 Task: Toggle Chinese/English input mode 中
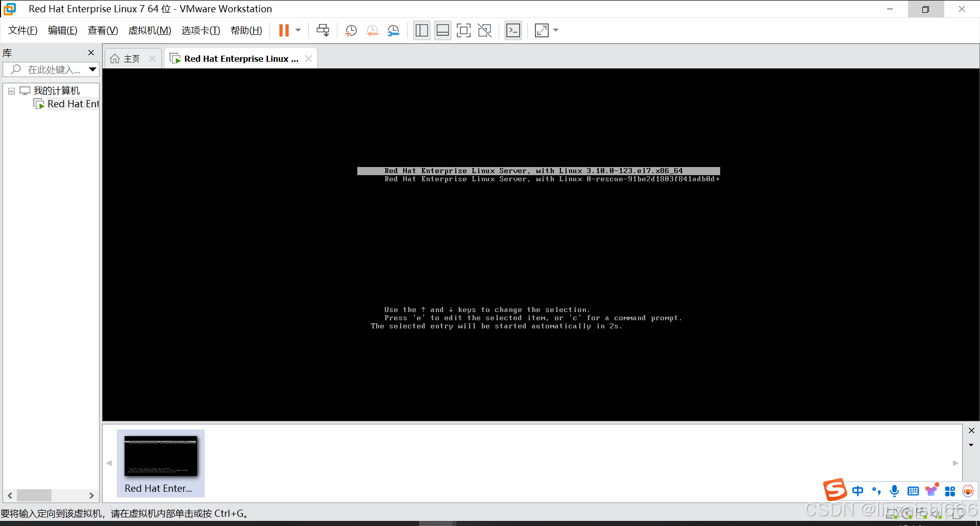[858, 491]
